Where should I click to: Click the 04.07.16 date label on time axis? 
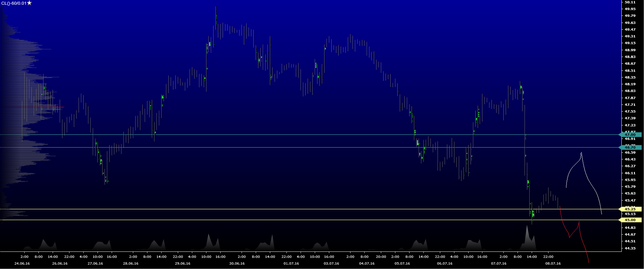(367, 264)
